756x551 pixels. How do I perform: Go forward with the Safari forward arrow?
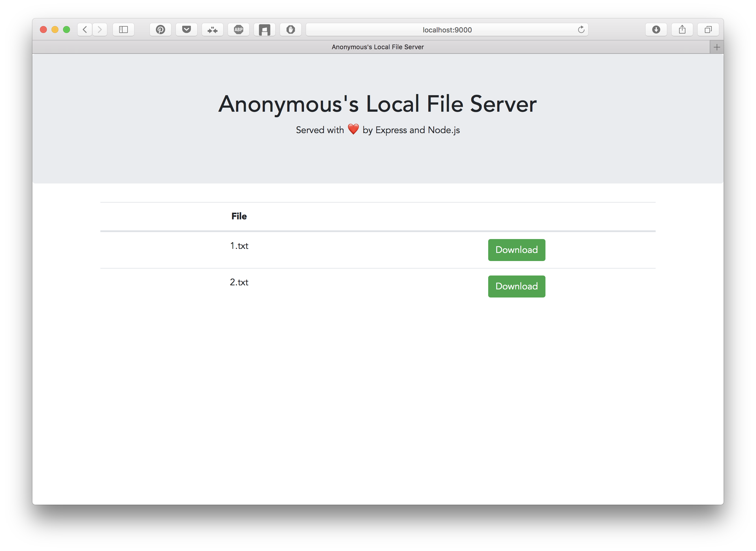click(x=100, y=30)
